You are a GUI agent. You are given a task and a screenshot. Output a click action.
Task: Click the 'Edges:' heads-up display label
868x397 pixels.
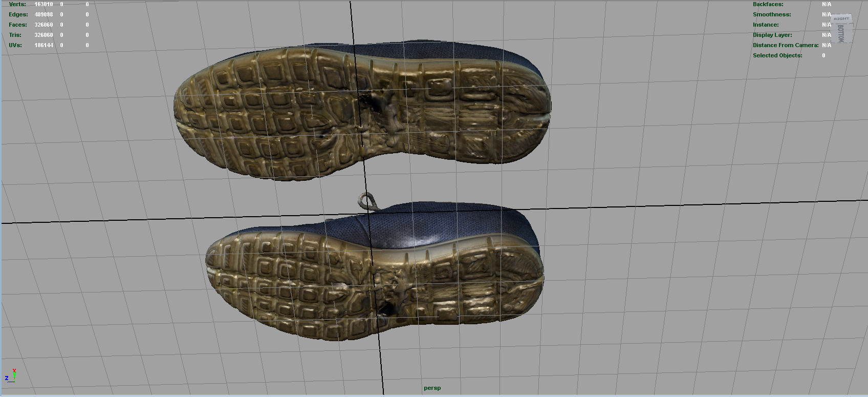pyautogui.click(x=18, y=14)
